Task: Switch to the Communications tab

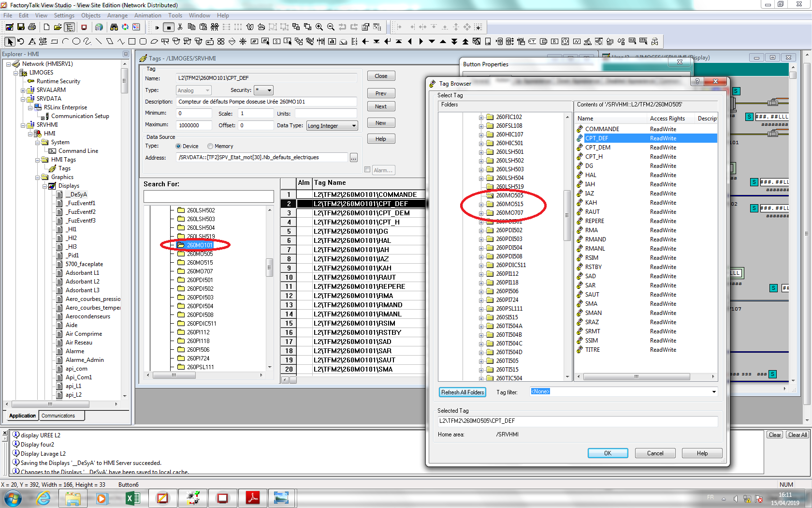Action: pyautogui.click(x=58, y=416)
